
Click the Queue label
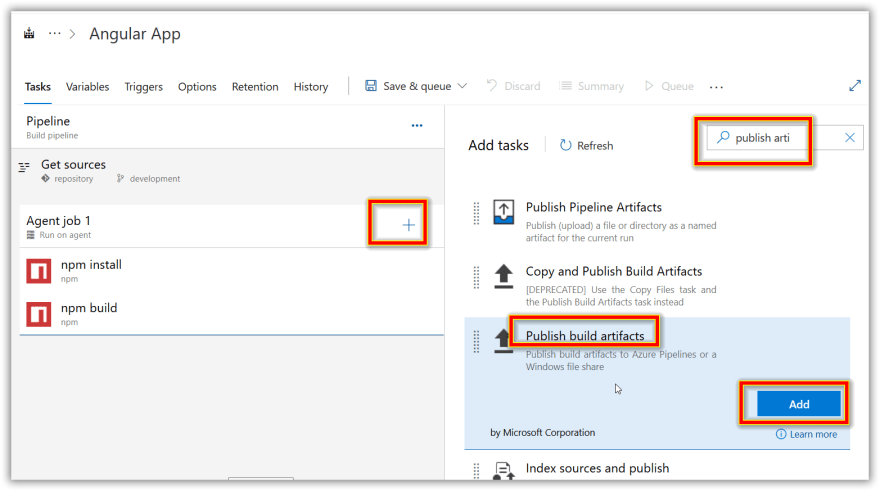[677, 86]
